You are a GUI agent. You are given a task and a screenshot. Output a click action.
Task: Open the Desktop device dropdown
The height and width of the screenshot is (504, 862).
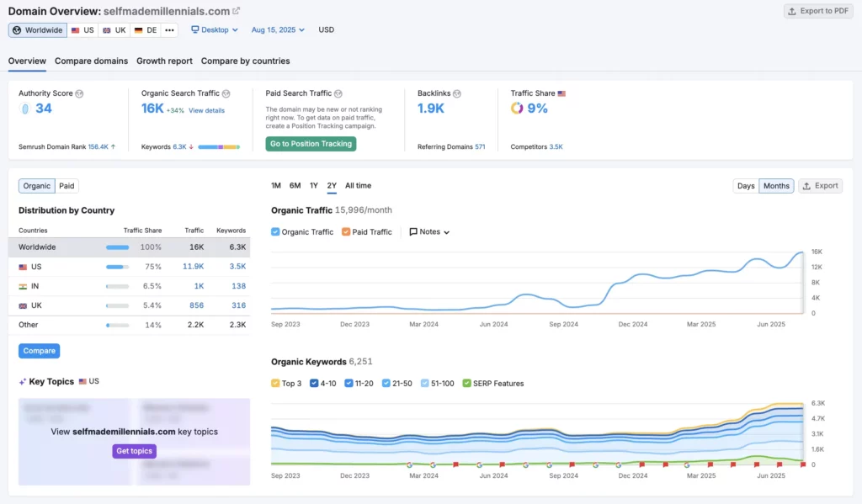tap(215, 29)
